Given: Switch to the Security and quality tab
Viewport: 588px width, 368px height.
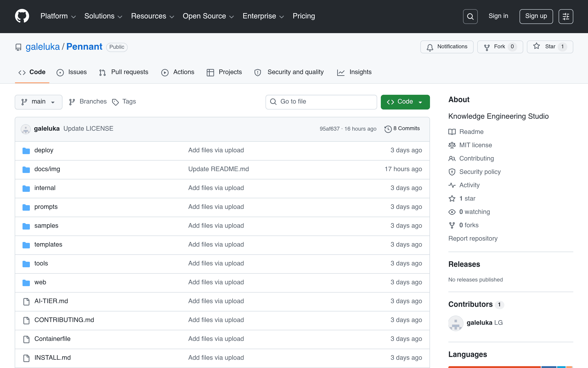Looking at the screenshot, I should [x=289, y=72].
